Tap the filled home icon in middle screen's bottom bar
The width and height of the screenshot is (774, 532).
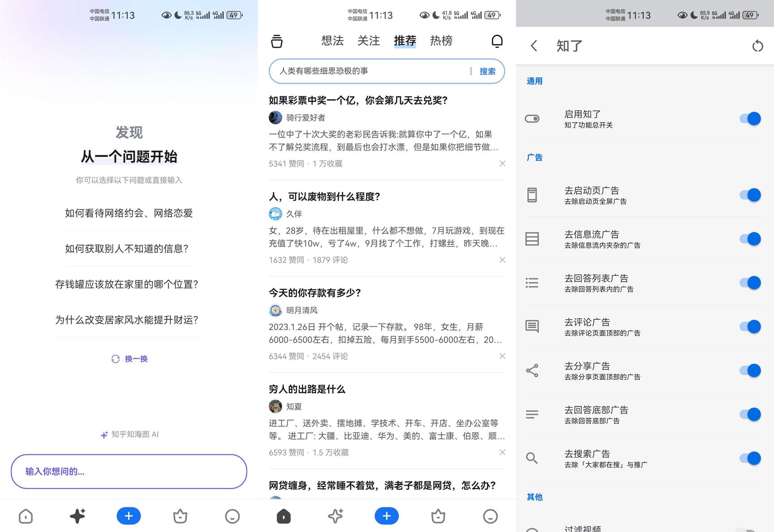click(284, 516)
